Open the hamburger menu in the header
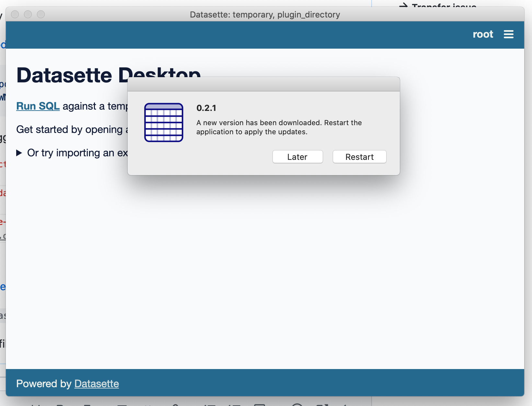 508,34
